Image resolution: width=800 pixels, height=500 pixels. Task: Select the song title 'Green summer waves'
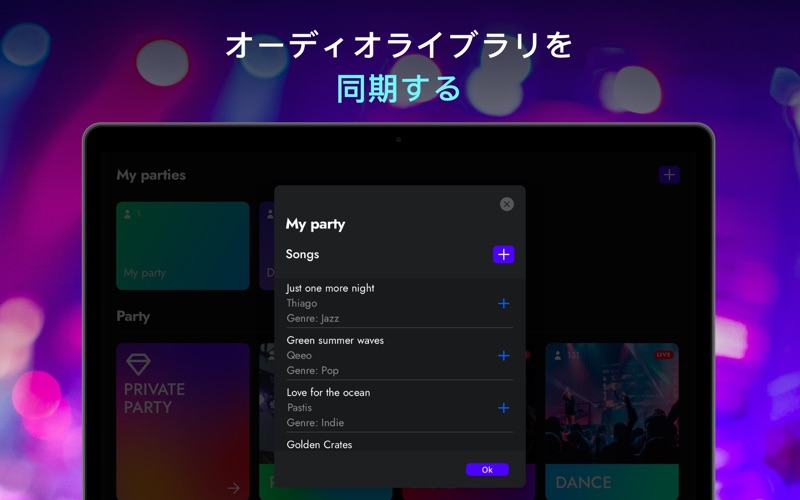[x=335, y=340]
